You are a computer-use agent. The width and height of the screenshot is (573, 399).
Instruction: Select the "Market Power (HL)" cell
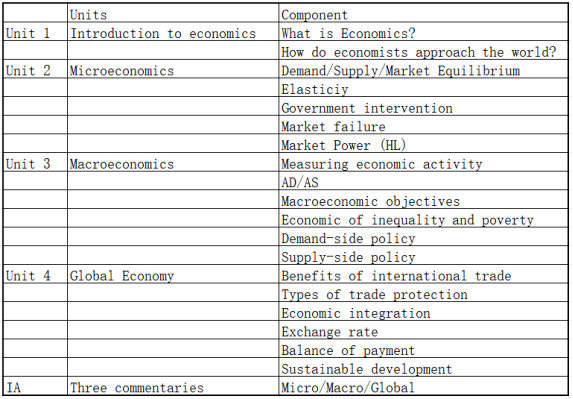point(423,144)
